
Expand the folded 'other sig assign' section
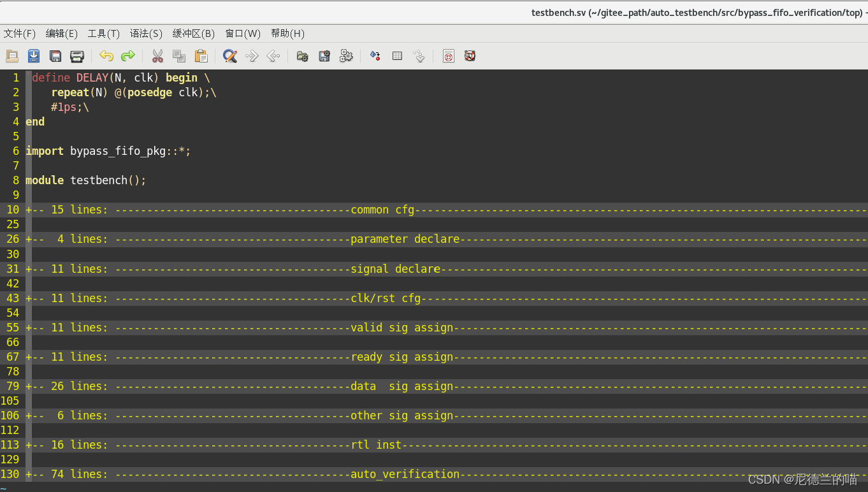[447, 416]
